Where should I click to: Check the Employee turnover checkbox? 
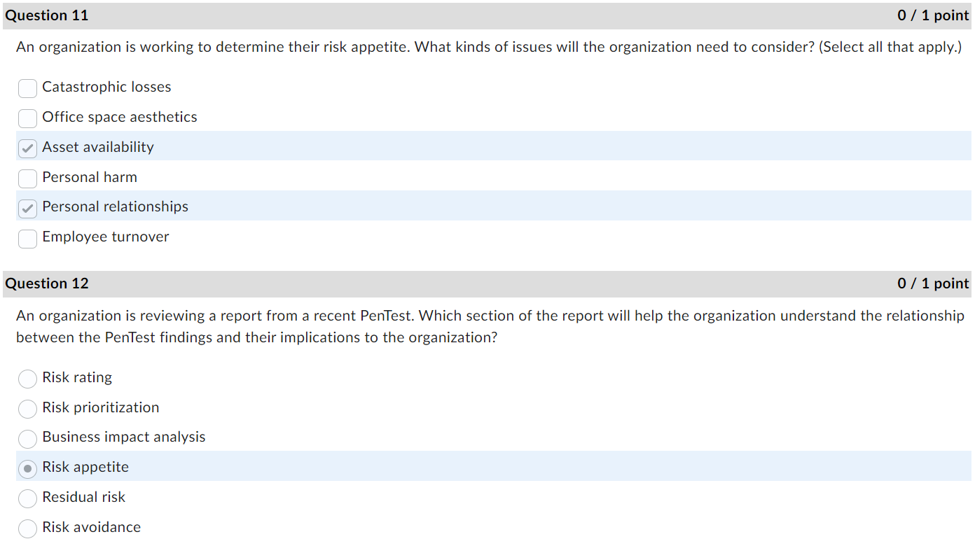pyautogui.click(x=27, y=239)
